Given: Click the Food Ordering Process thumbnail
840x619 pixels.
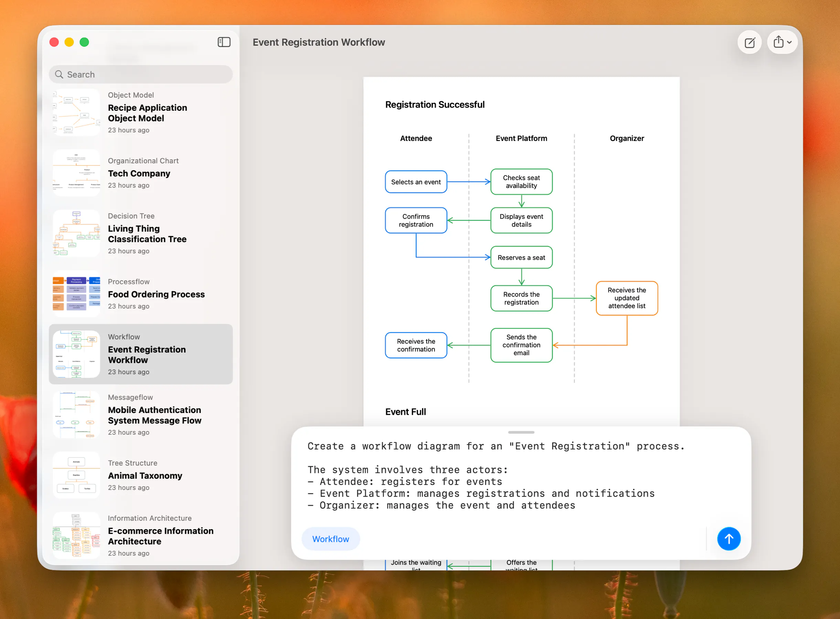Looking at the screenshot, I should (76, 294).
